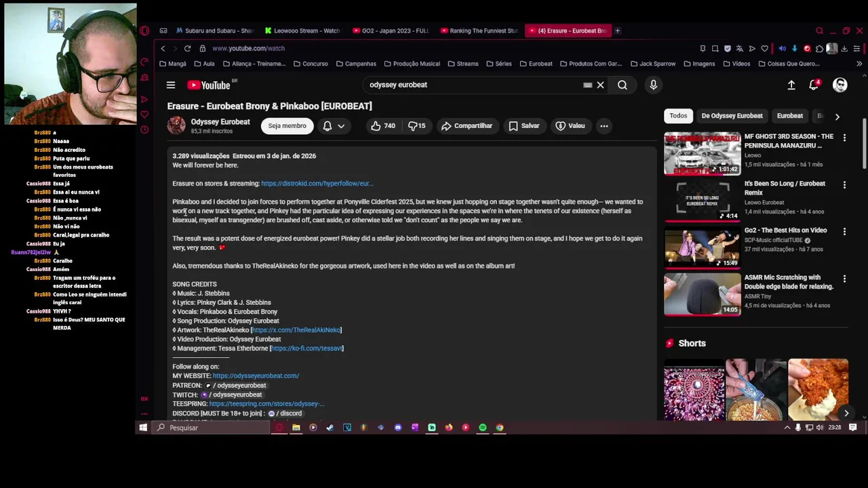Expand notification preferences chevron next to bell
Screen dimensions: 868x488
click(x=341, y=126)
